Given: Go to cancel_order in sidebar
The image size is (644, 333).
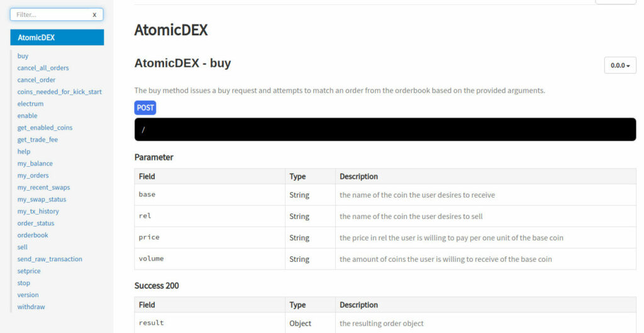Looking at the screenshot, I should pyautogui.click(x=36, y=80).
